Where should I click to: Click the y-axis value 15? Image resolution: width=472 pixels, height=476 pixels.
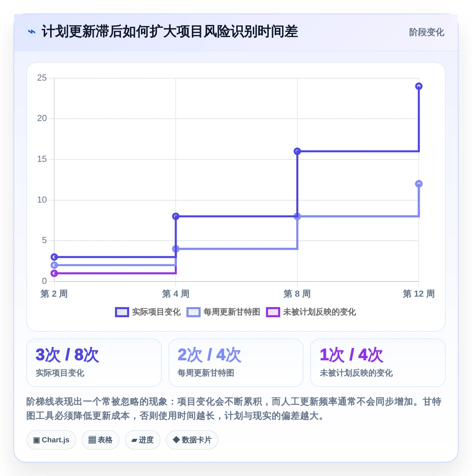pos(42,159)
